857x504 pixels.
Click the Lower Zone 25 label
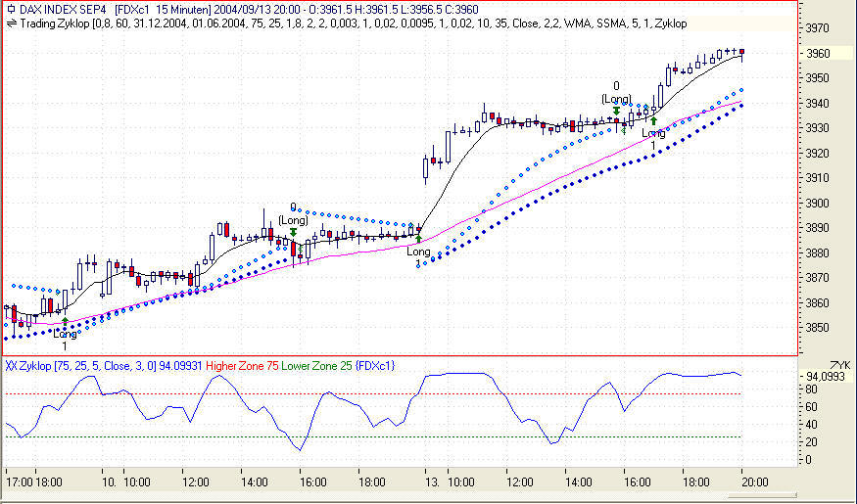pos(317,365)
